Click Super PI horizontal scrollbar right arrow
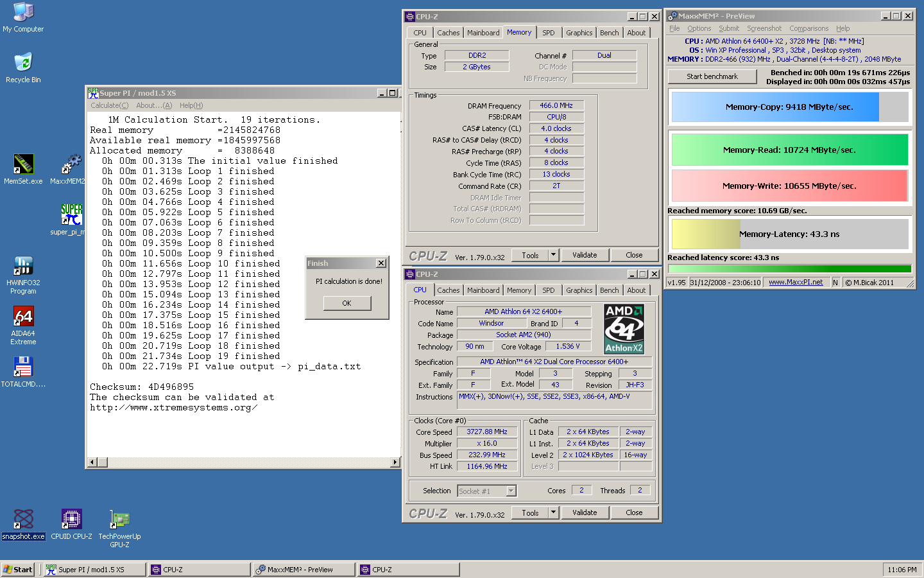This screenshot has height=578, width=924. (395, 462)
